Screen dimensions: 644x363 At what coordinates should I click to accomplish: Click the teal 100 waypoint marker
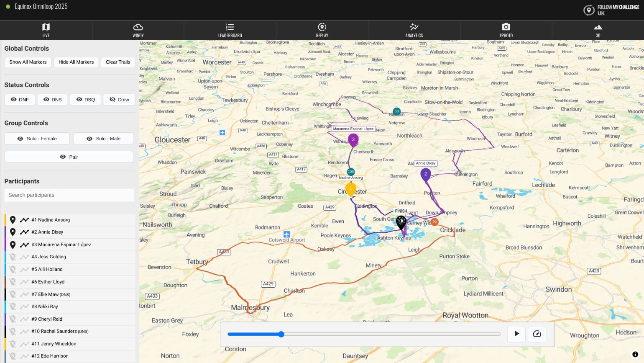(x=351, y=172)
